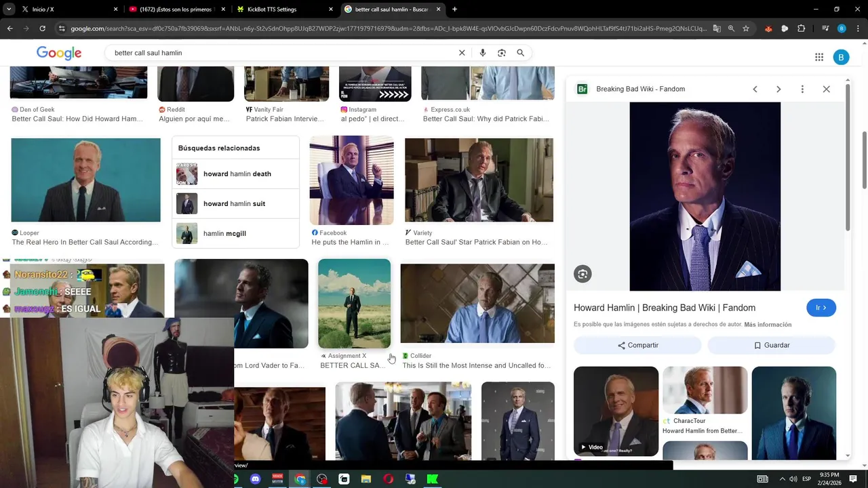Image resolution: width=868 pixels, height=488 pixels.
Task: Show next image in preview panel
Action: [x=778, y=89]
